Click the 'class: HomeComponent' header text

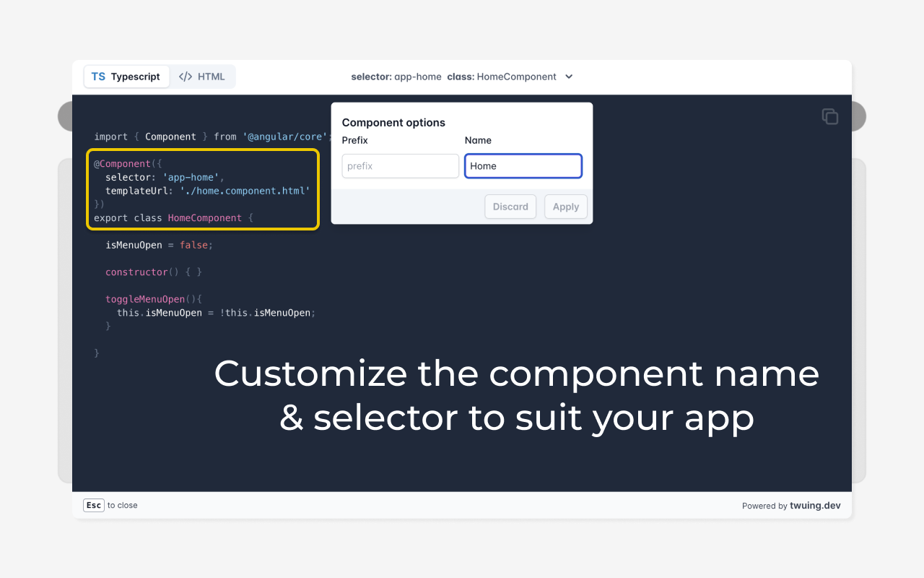[502, 77]
